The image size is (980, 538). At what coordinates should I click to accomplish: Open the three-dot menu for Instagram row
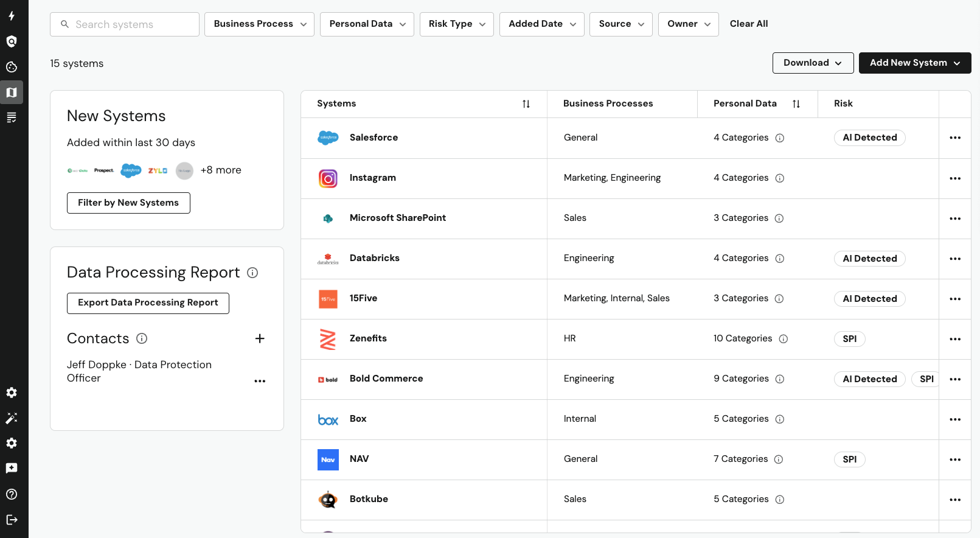coord(955,178)
